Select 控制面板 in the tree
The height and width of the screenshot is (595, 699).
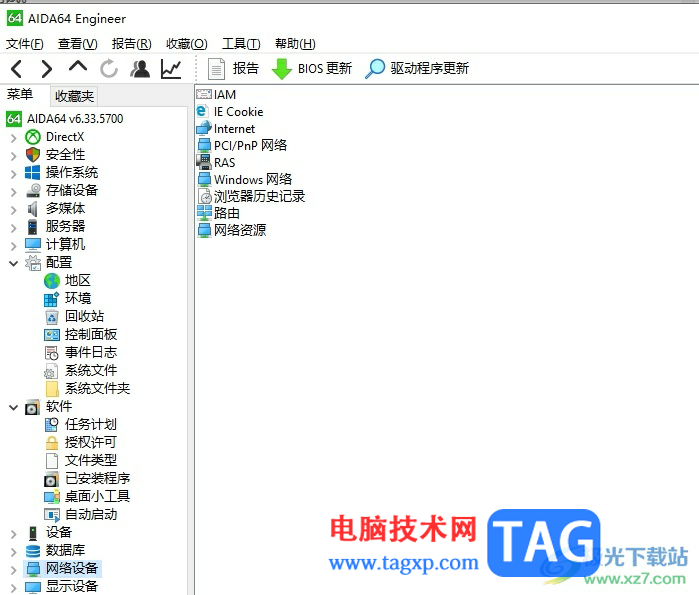tap(91, 335)
